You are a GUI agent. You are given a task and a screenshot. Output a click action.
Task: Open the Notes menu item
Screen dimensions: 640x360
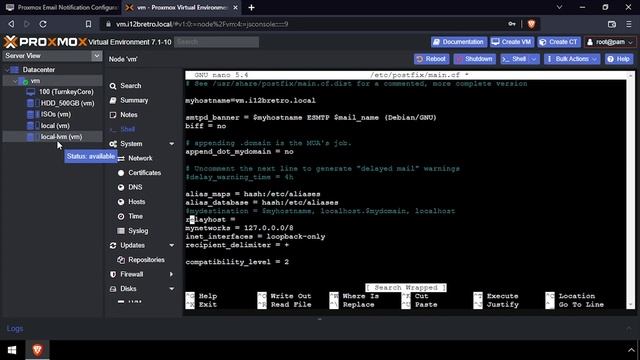point(129,115)
